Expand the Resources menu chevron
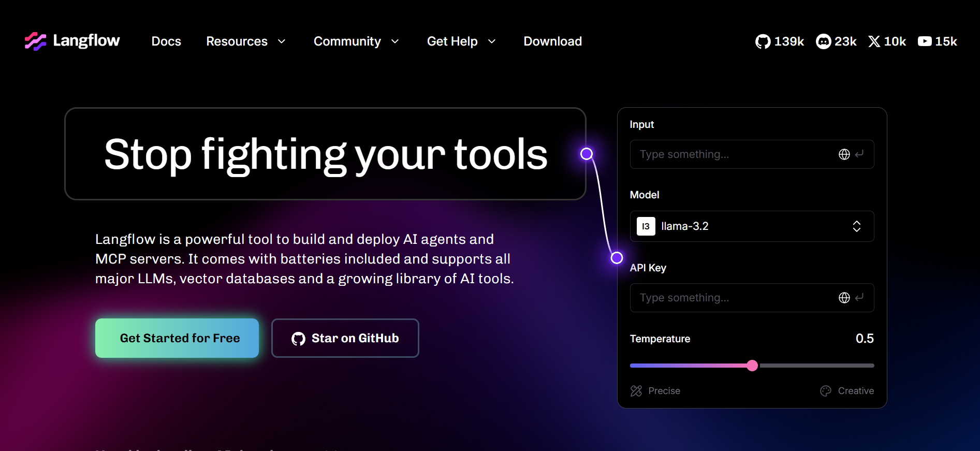Viewport: 980px width, 451px height. tap(282, 41)
